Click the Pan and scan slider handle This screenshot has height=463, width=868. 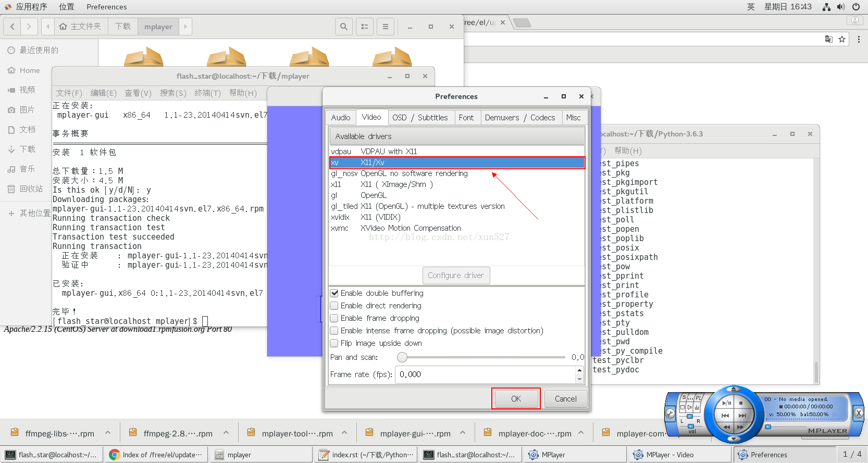402,357
